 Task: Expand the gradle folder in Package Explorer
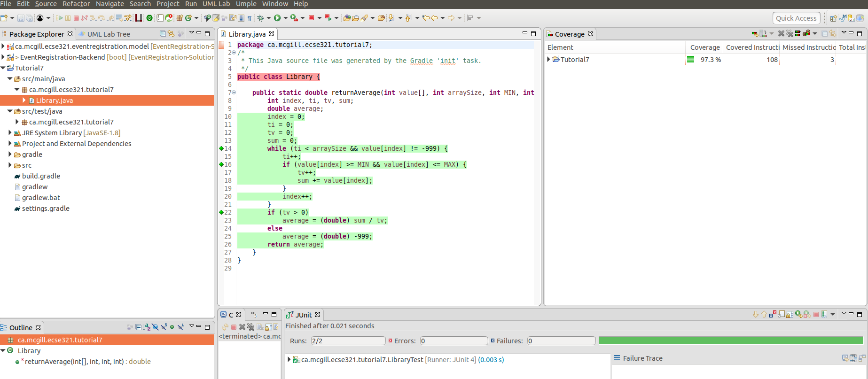coord(10,155)
